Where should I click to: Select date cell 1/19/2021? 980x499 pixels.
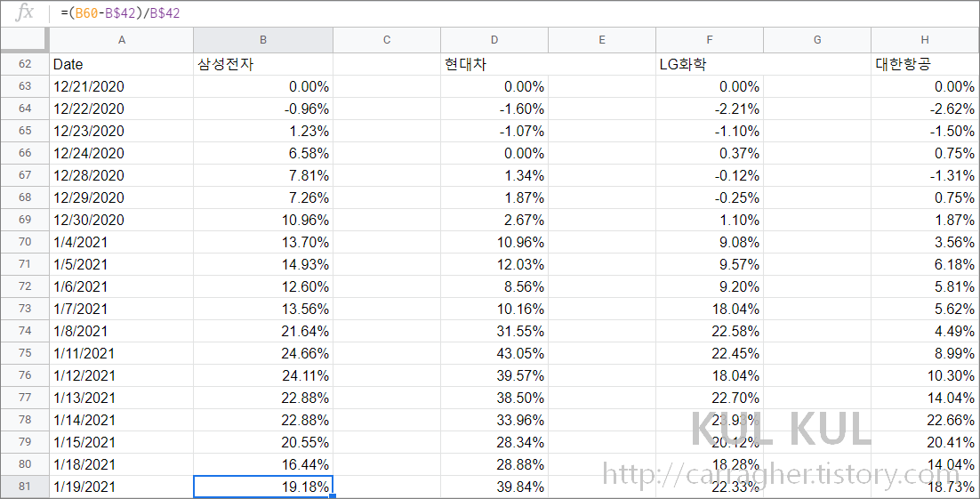pyautogui.click(x=121, y=487)
